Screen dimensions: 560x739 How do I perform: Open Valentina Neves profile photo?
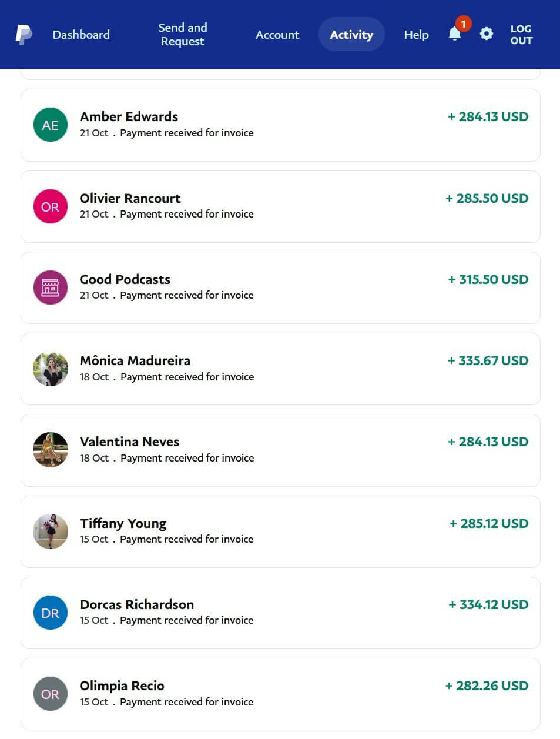51,450
